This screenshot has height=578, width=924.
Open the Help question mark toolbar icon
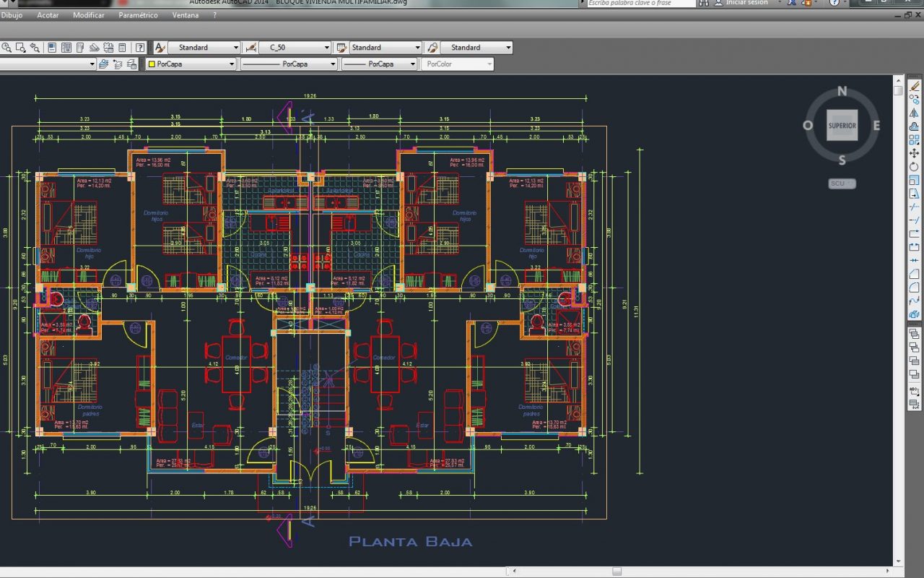[140, 48]
